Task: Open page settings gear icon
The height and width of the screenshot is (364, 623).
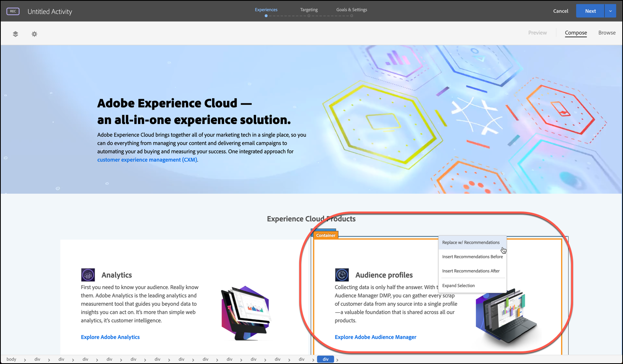Action: click(34, 34)
